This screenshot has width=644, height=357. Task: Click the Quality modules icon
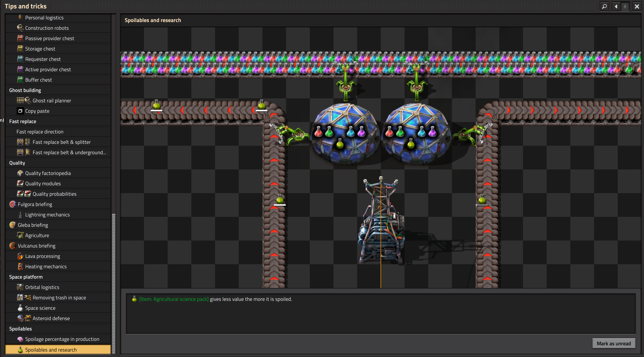[20, 183]
